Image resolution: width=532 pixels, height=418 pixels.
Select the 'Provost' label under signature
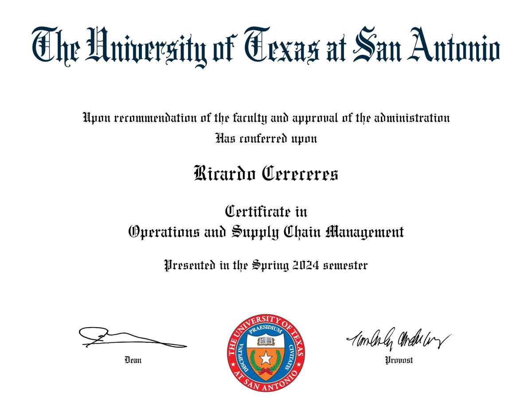click(399, 360)
